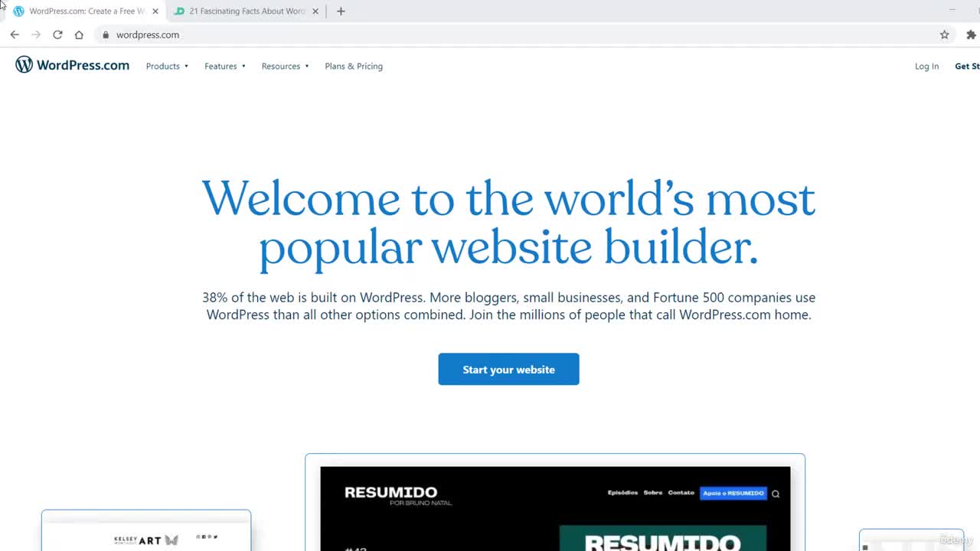This screenshot has height=551, width=980.
Task: Open a new browser tab
Action: click(341, 11)
